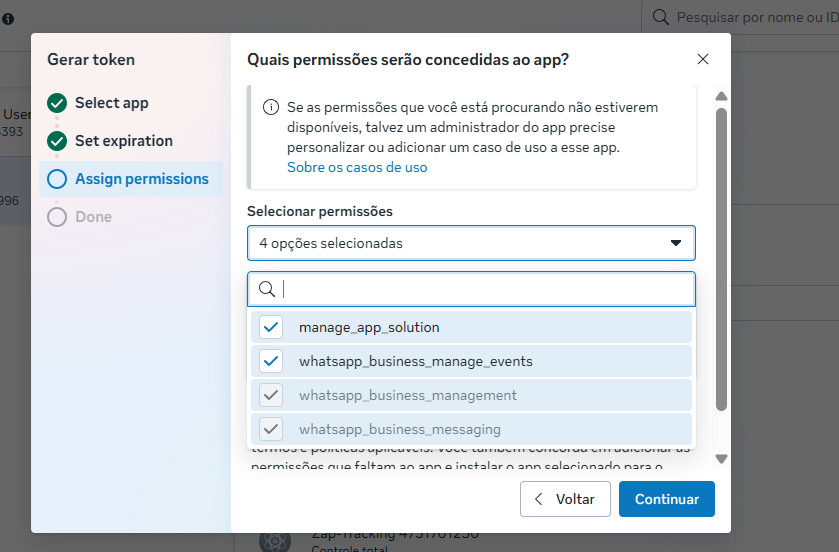Click the magnifier icon in permission search
The image size is (839, 552).
267,289
